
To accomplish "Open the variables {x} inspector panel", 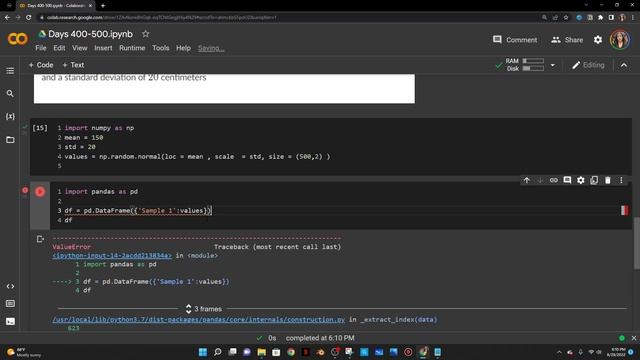I will (10, 117).
